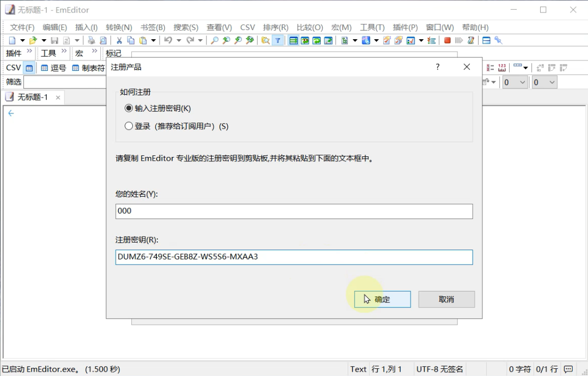588x376 pixels.
Task: Open the 文件(F) menu
Action: 22,27
